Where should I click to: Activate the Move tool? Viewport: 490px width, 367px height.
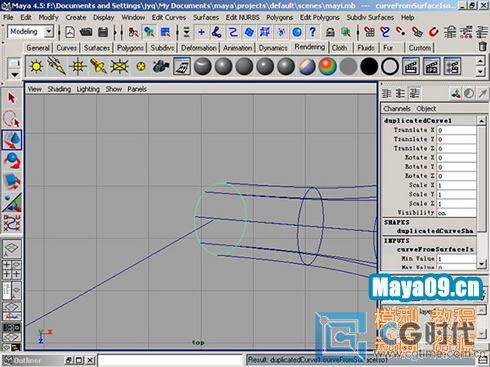(12, 140)
